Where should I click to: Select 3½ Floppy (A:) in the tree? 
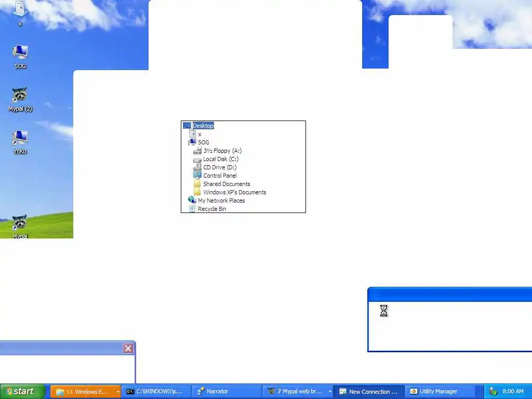click(x=222, y=151)
